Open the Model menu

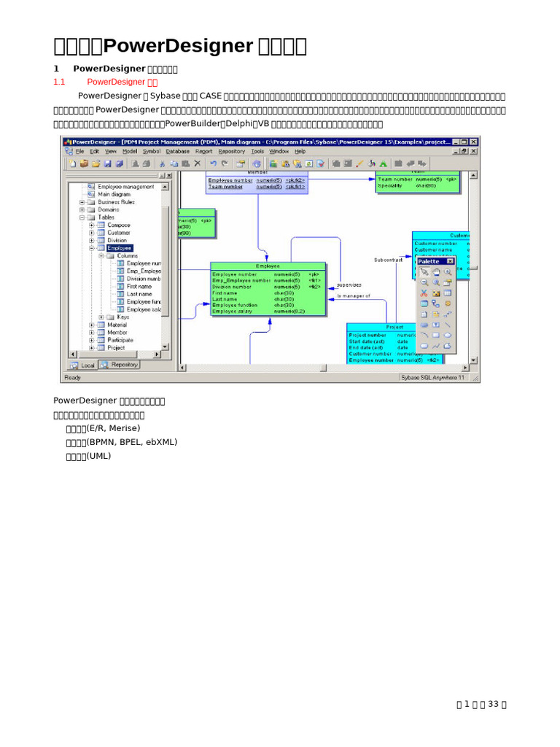point(130,151)
